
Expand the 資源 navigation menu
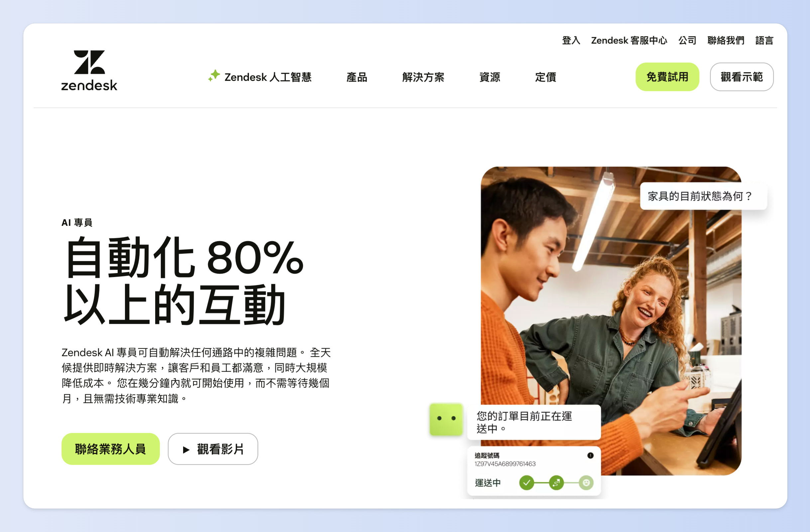[x=489, y=77]
